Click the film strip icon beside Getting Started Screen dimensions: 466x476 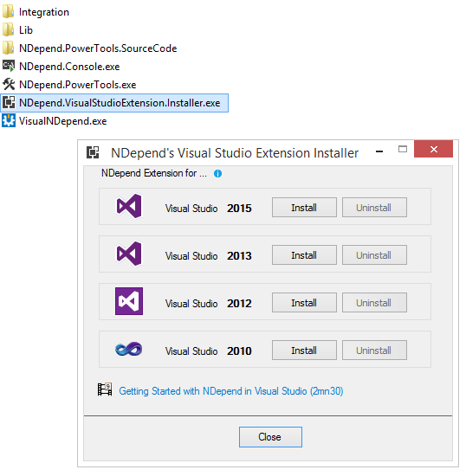click(105, 389)
